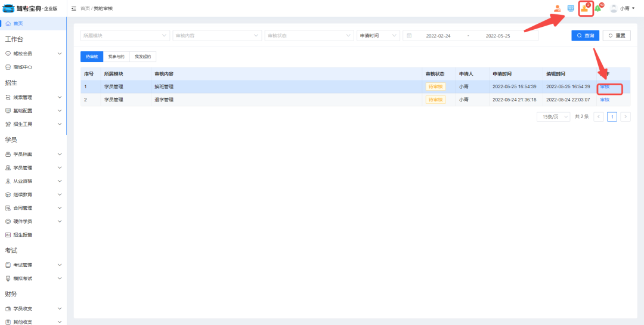Switch to the 待审核 tab
This screenshot has height=325, width=644.
click(x=92, y=57)
